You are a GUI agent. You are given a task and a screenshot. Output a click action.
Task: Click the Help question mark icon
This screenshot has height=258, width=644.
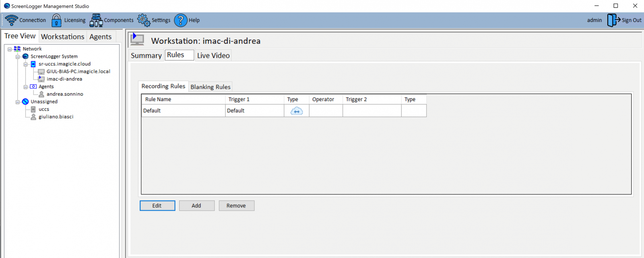(181, 20)
